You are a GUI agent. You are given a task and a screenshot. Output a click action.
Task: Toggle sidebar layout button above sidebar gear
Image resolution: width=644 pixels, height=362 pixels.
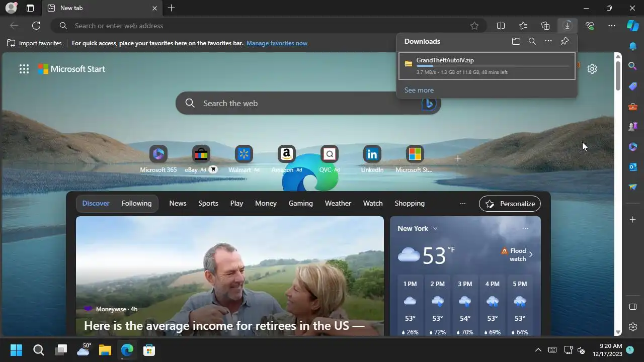tap(633, 307)
